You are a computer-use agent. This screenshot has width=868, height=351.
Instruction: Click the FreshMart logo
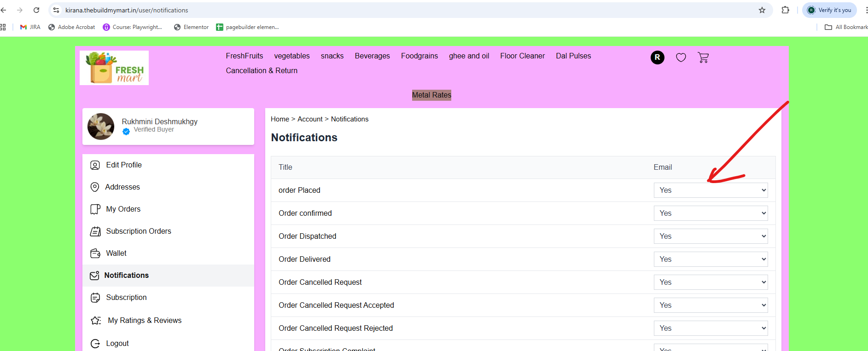(x=114, y=68)
